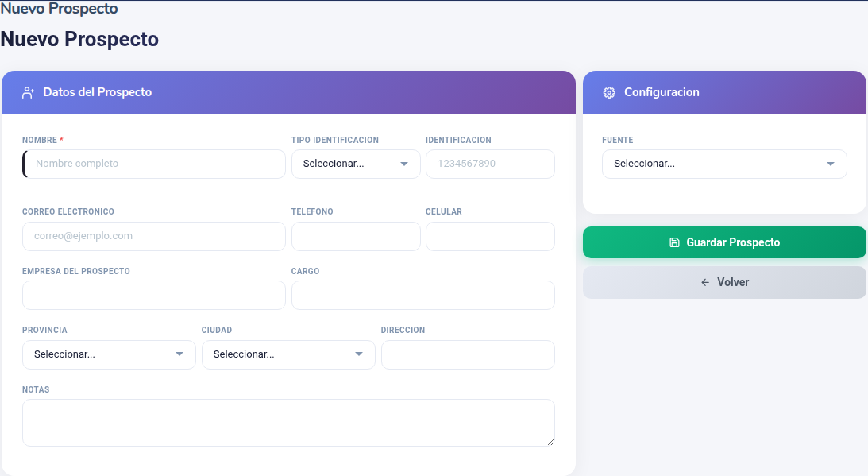The width and height of the screenshot is (868, 476).
Task: Click into the Telefono field
Action: (x=356, y=236)
